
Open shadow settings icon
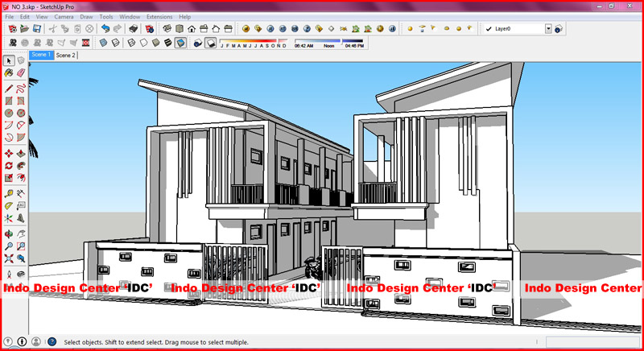pos(198,43)
